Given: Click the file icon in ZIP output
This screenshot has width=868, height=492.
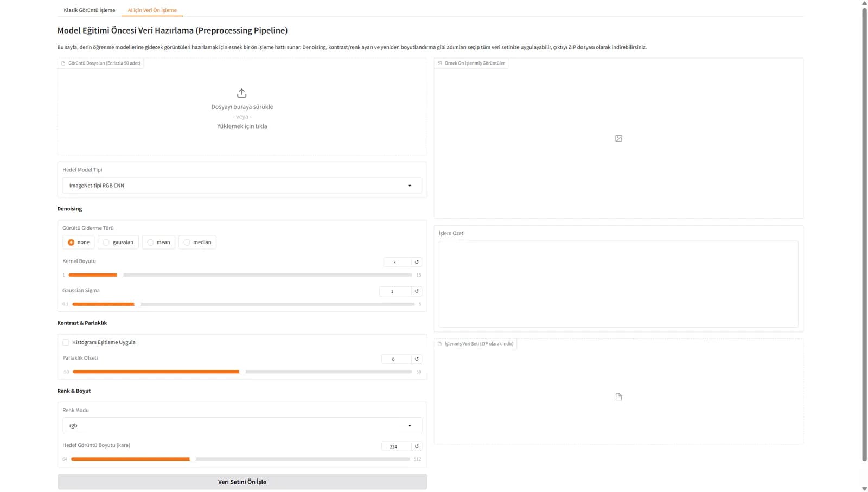Looking at the screenshot, I should coord(618,397).
